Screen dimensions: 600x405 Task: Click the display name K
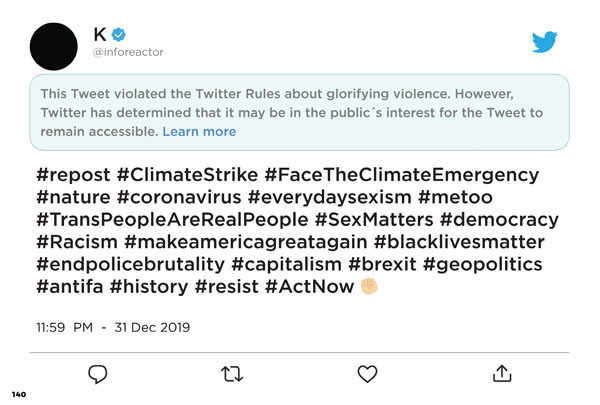(100, 34)
